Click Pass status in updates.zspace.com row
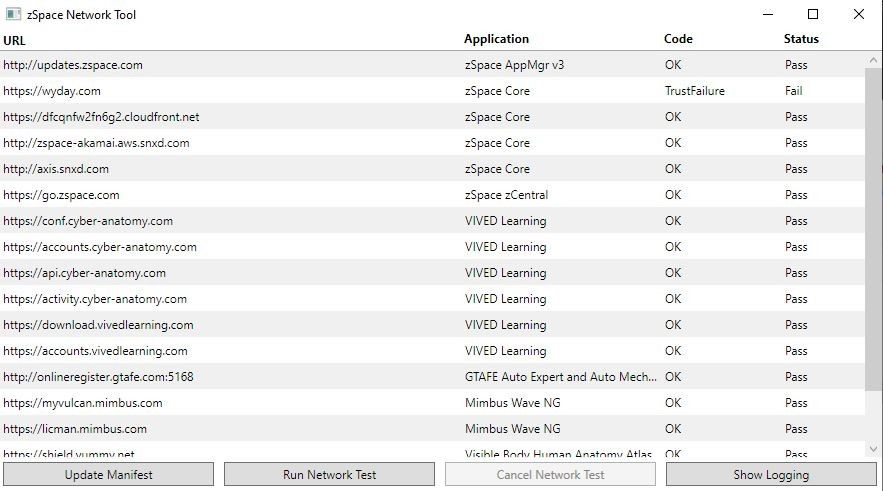 [x=796, y=65]
